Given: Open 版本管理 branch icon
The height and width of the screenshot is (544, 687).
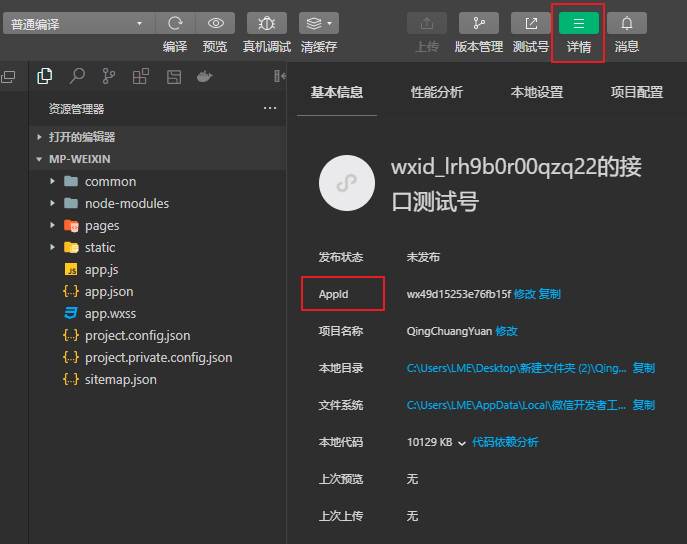Looking at the screenshot, I should point(479,23).
